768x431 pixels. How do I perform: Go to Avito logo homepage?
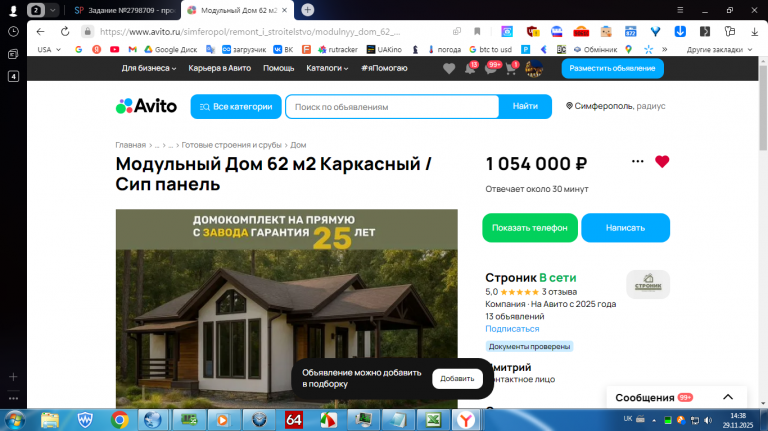146,106
